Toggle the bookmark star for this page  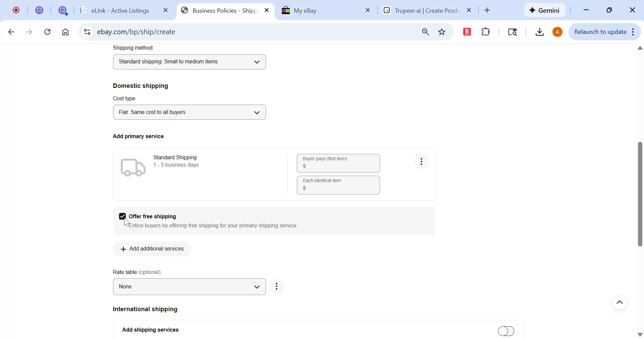pos(442,32)
